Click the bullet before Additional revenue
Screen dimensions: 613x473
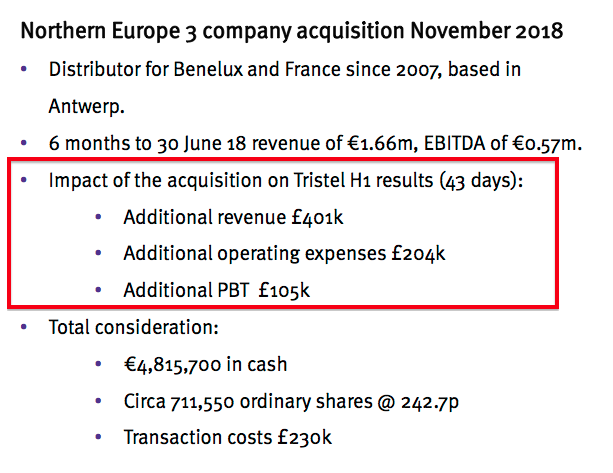[99, 217]
